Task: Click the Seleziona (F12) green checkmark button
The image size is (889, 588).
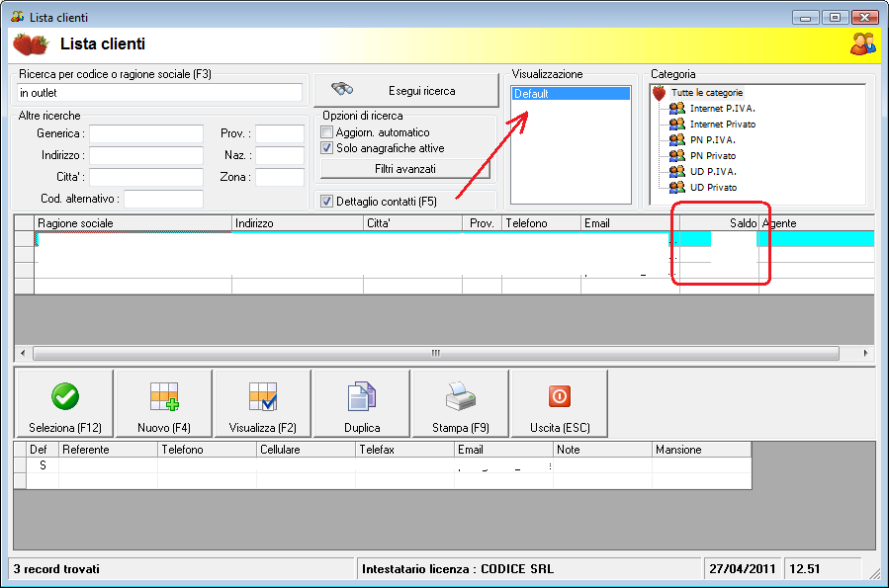Action: point(65,403)
